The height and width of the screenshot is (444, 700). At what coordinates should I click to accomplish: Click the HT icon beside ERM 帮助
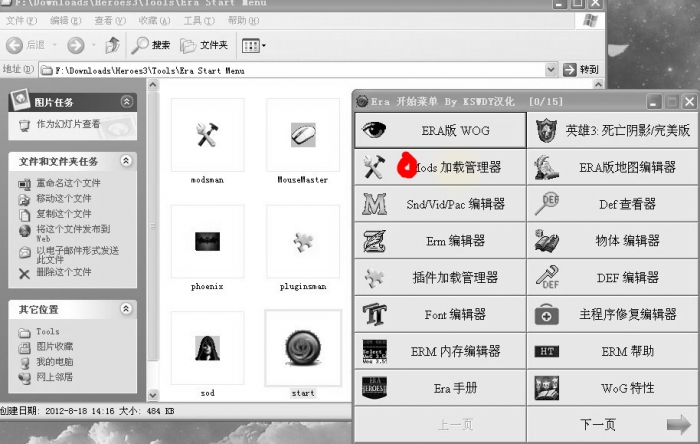pyautogui.click(x=546, y=351)
